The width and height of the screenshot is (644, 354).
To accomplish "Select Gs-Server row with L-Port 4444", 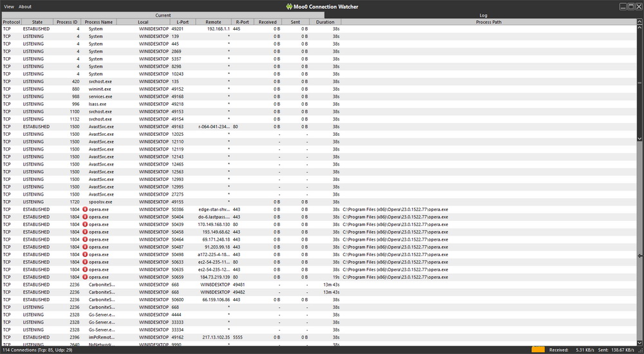I will 319,315.
